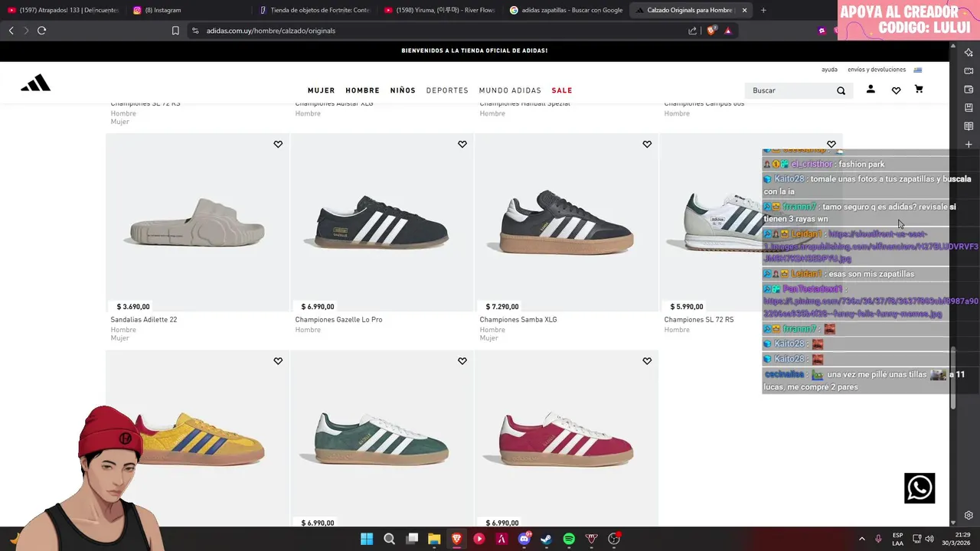This screenshot has height=551, width=980.
Task: Open the Windows Start button
Action: click(x=367, y=539)
